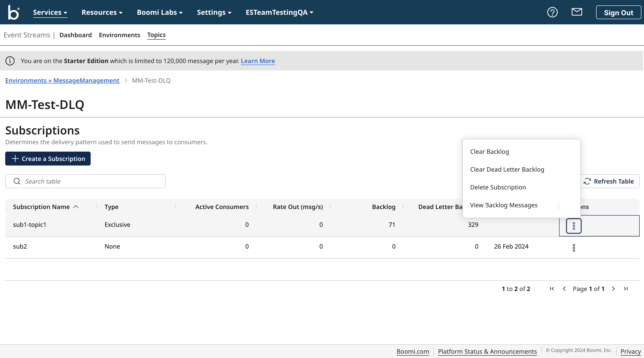Open the mail envelope icon
Viewport: 644px width, 358px height.
[x=577, y=12]
